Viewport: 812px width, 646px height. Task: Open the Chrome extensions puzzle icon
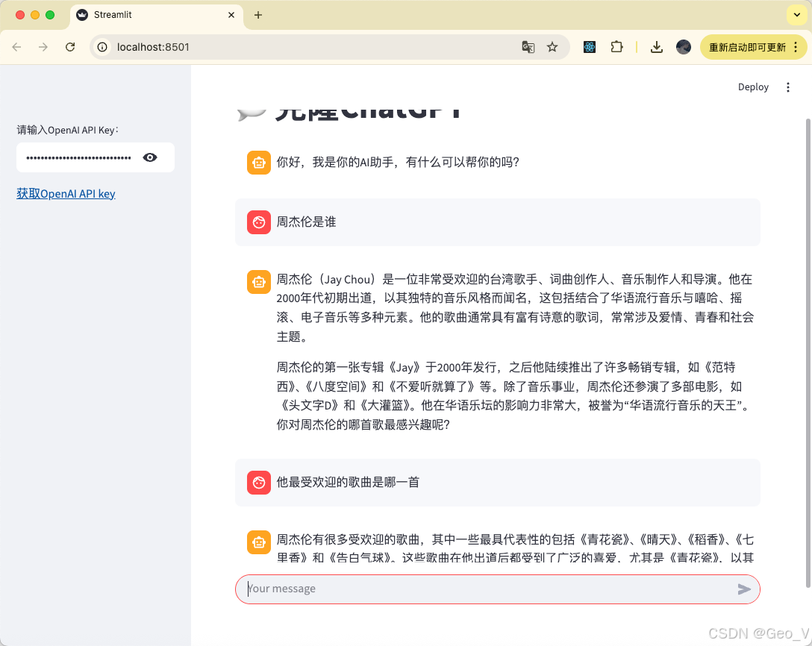pos(616,46)
